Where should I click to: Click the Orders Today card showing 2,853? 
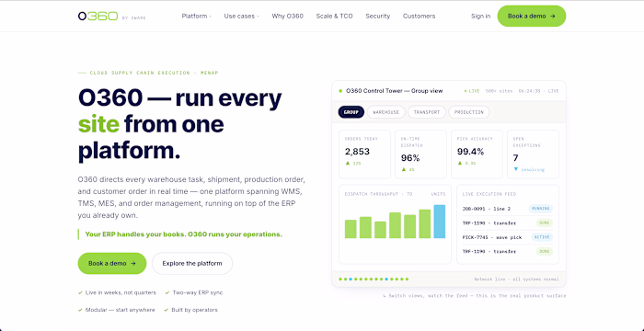tap(364, 154)
